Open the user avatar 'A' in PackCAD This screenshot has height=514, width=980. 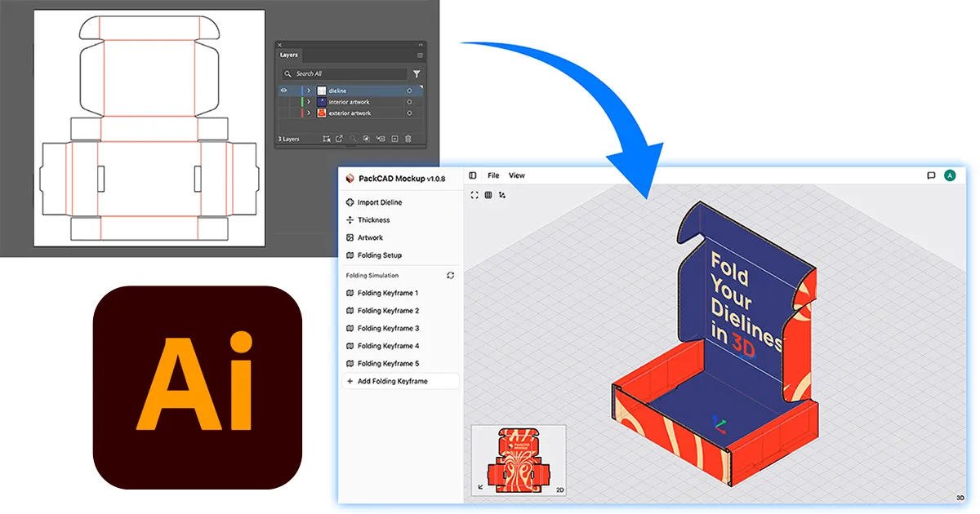pyautogui.click(x=950, y=175)
